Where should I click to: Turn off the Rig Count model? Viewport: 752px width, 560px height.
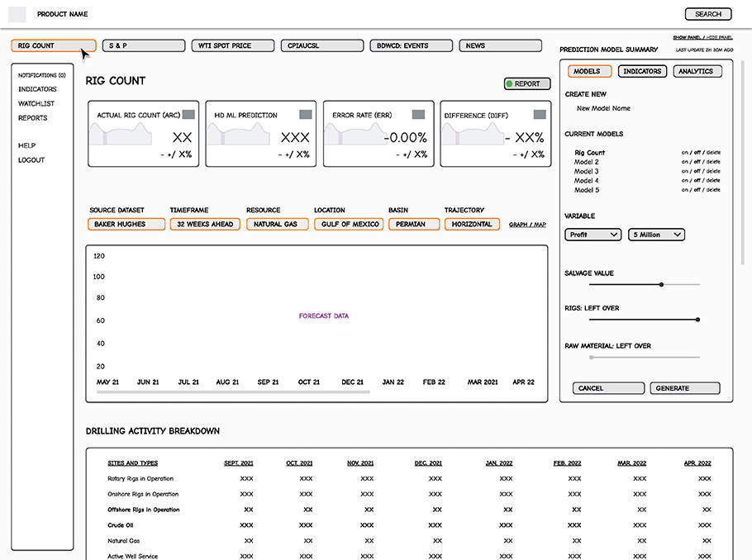click(697, 153)
